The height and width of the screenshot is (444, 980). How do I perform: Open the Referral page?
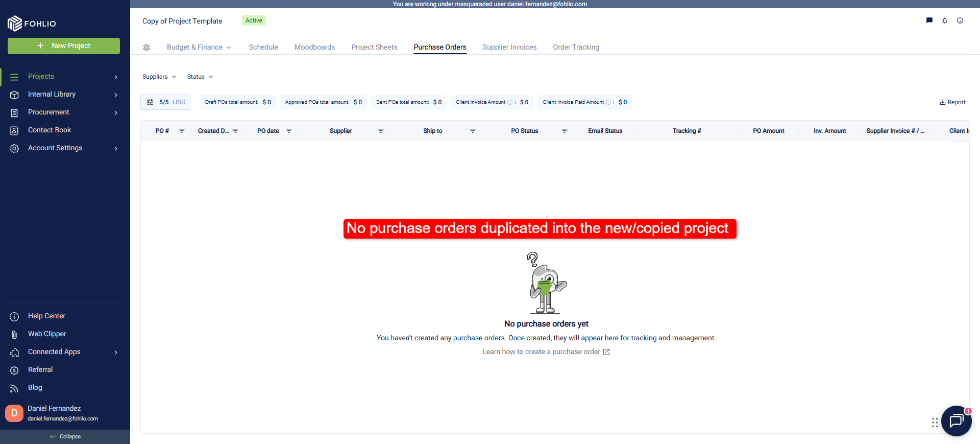tap(40, 369)
